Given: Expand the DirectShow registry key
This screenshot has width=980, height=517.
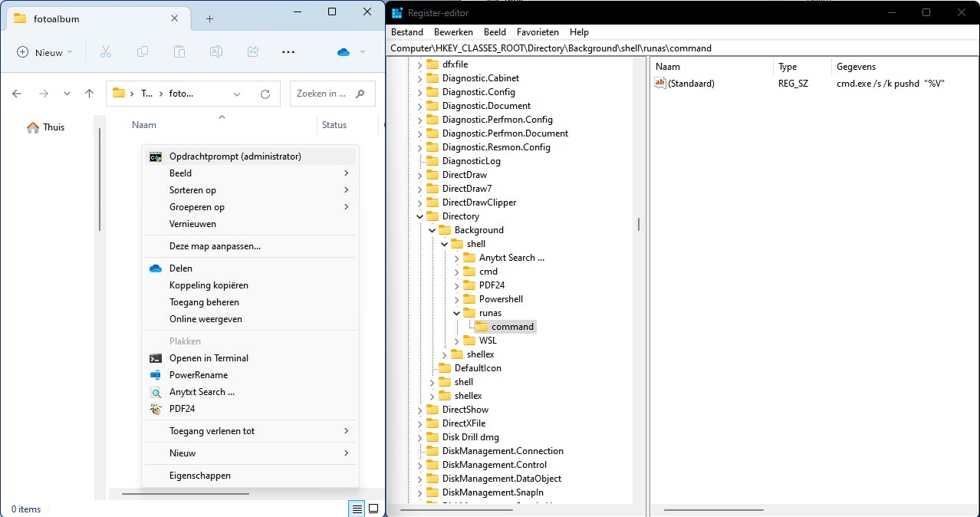Looking at the screenshot, I should tap(419, 410).
